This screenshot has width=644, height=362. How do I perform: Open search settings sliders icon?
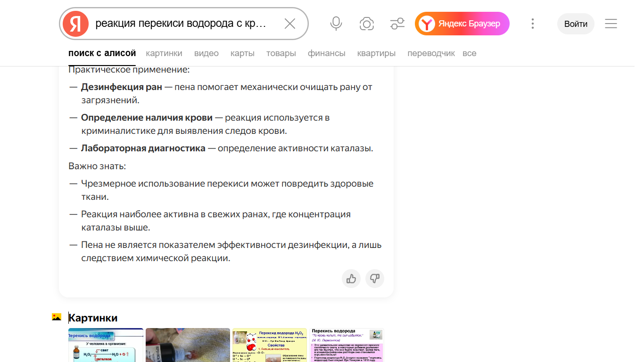[x=397, y=24]
